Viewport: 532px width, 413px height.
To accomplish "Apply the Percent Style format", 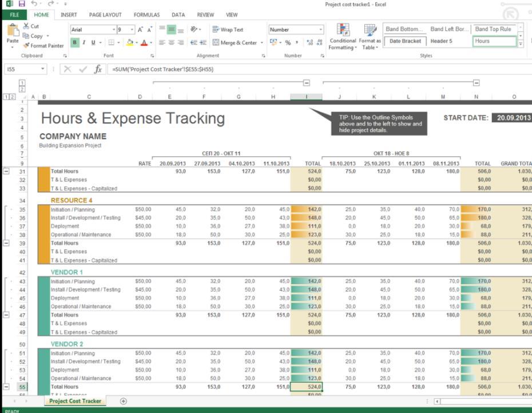I will coord(288,42).
